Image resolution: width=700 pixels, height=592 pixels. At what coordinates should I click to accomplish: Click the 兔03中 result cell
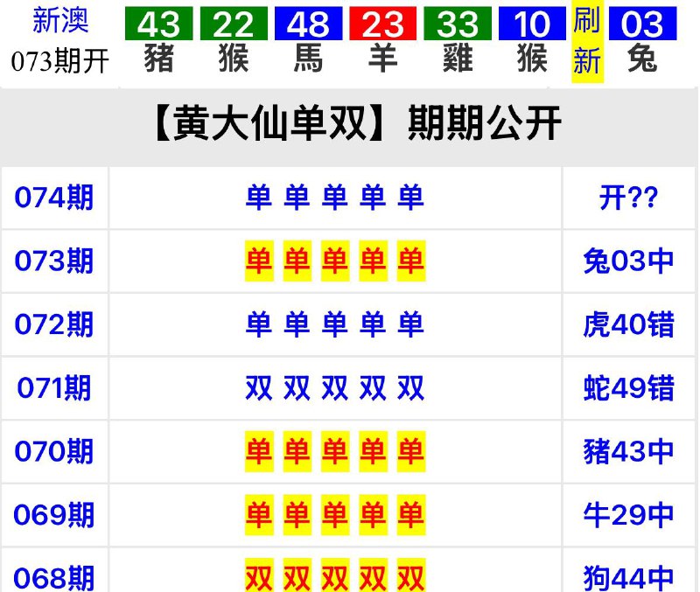click(628, 261)
